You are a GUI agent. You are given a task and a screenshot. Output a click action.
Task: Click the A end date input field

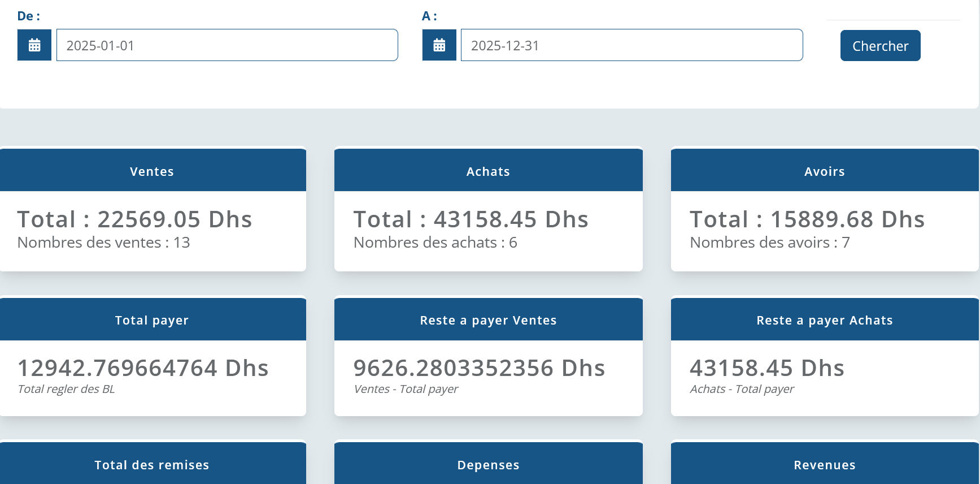631,45
